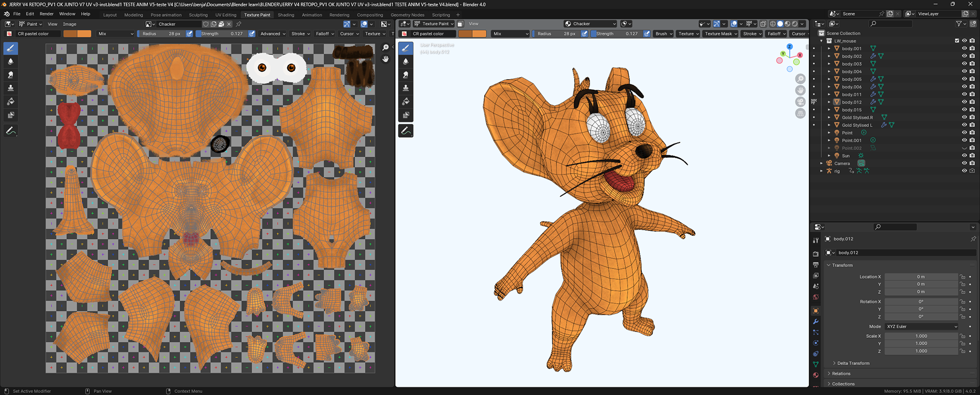
Task: Expand body.003 in outliner
Action: coord(829,64)
